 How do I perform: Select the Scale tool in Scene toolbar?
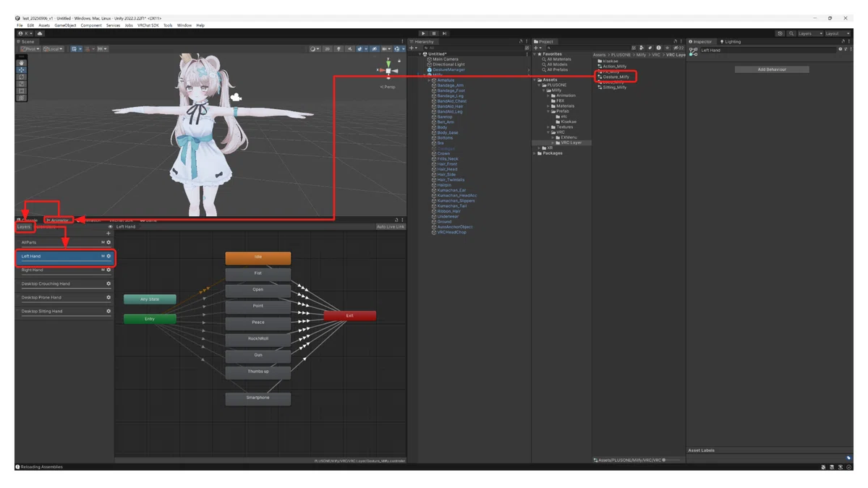[22, 84]
